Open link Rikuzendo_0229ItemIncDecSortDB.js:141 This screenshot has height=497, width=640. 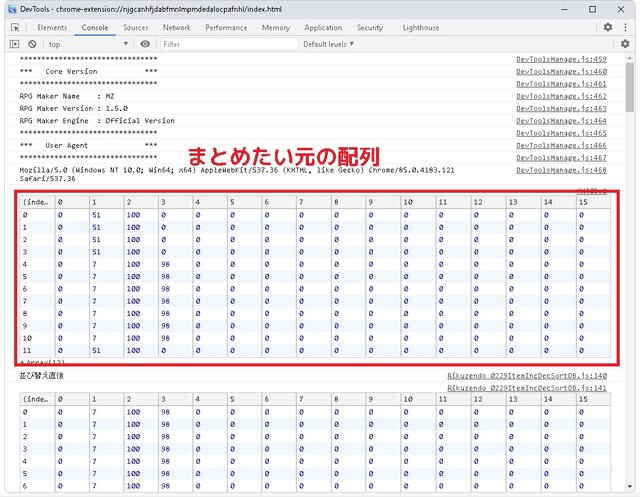[x=527, y=388]
